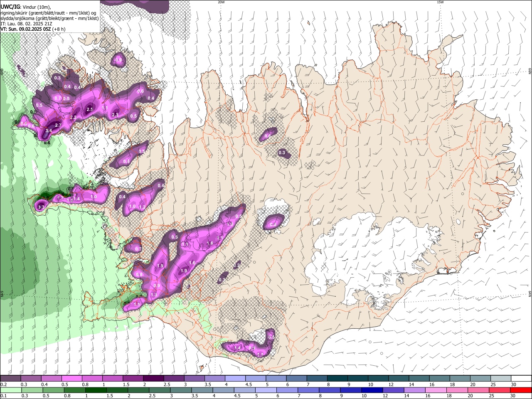Select the white 30+ swatch ending the upper legend

click(521, 379)
